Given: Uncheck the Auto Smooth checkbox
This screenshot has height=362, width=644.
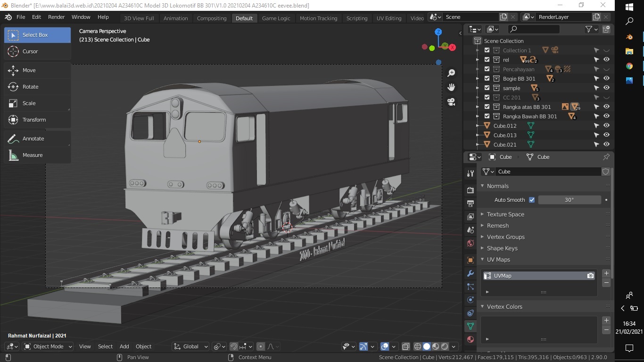Looking at the screenshot, I should point(532,199).
